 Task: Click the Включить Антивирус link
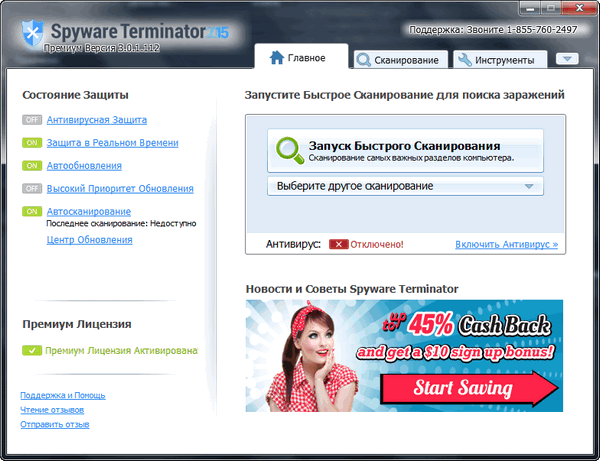(x=507, y=244)
